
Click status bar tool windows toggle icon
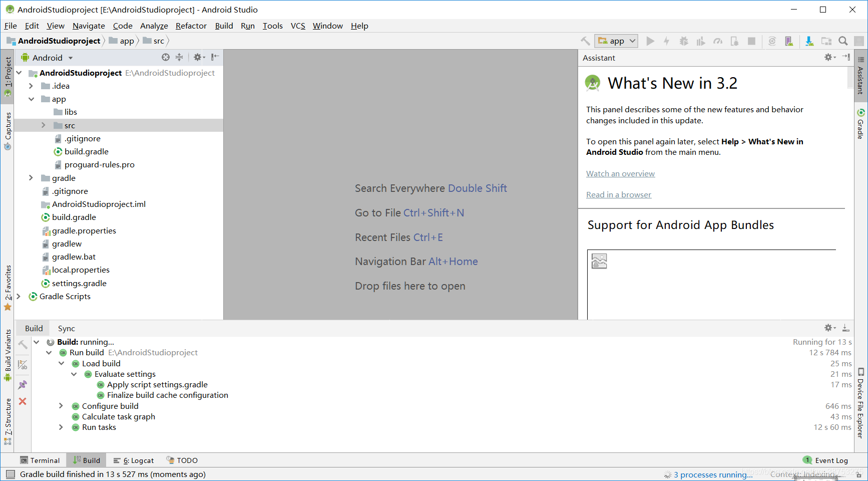[x=10, y=474]
